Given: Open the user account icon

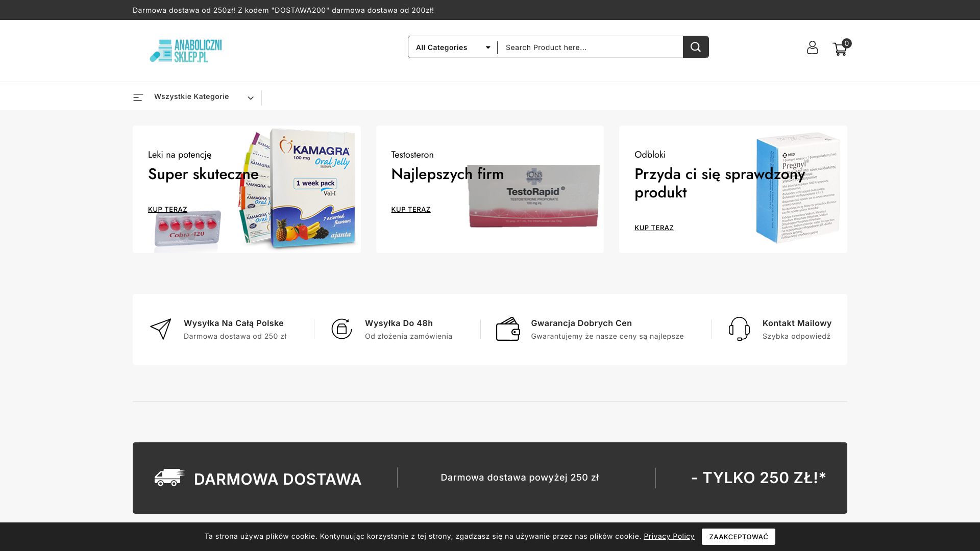Looking at the screenshot, I should click(x=812, y=47).
